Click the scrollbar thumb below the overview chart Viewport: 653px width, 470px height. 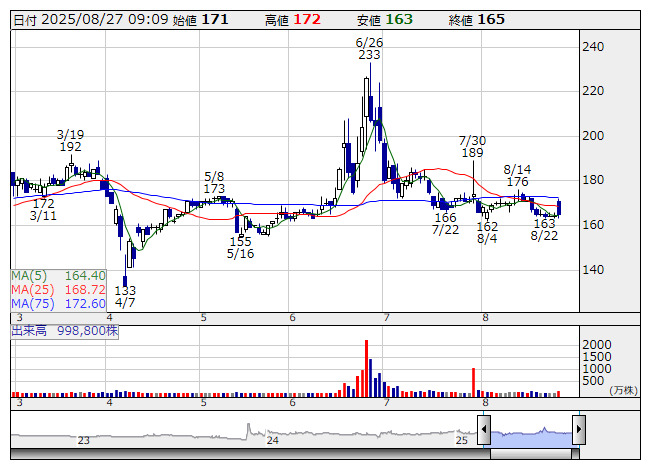[531, 454]
